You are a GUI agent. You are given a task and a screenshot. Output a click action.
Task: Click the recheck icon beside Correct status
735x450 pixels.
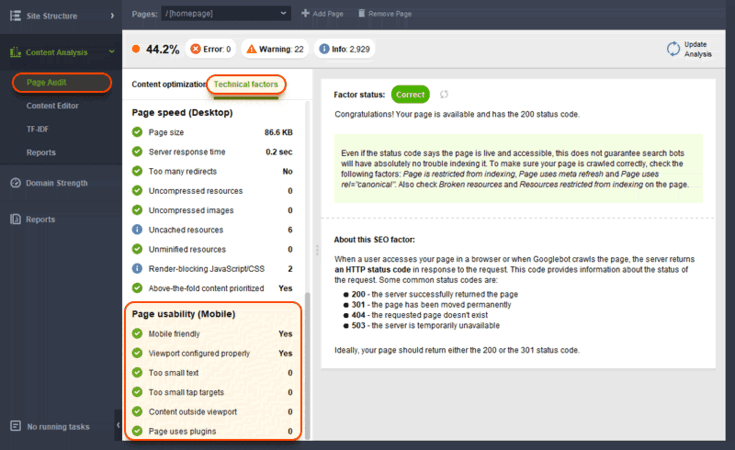click(x=445, y=94)
